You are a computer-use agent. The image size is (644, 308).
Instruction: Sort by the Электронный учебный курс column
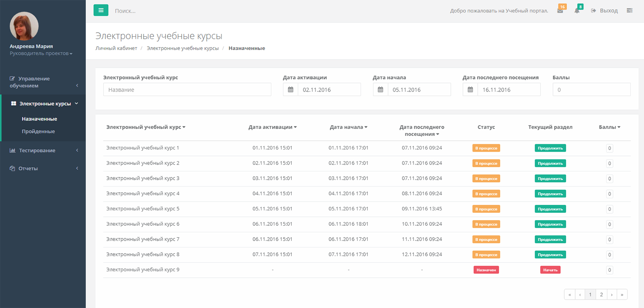(x=146, y=127)
